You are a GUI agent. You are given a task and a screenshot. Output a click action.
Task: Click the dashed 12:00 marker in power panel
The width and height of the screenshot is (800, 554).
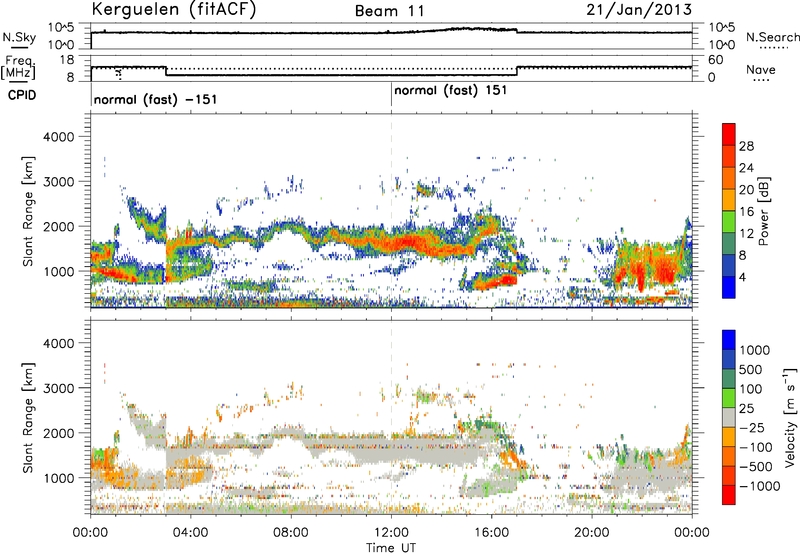pyautogui.click(x=391, y=211)
